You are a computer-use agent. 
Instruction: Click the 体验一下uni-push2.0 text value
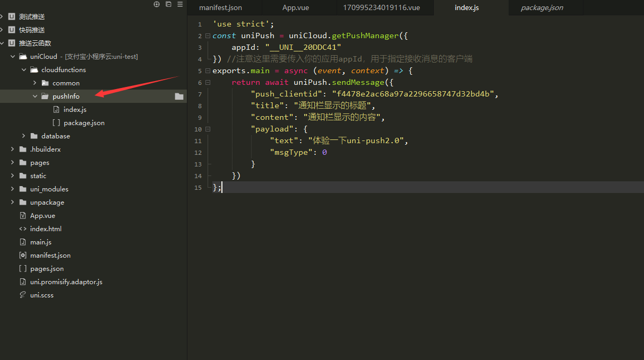tap(357, 141)
